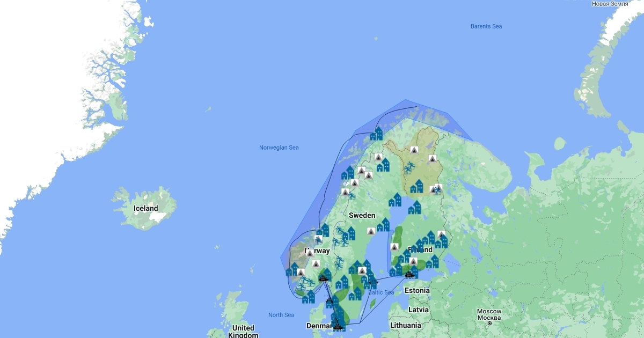Click the mountain marker on Finland's west coast
Screen dimensions: 644x338
point(395,247)
